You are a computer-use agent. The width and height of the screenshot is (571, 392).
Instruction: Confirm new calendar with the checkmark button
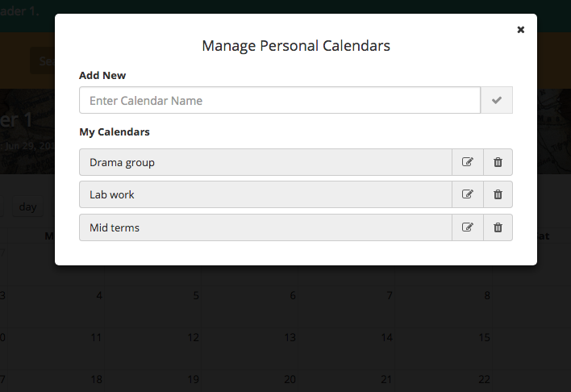[x=497, y=100]
